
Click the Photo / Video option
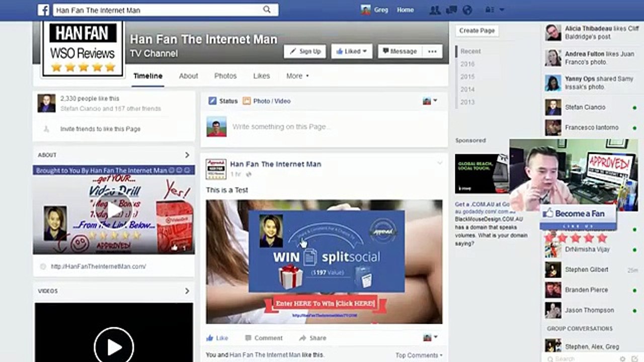click(x=267, y=101)
